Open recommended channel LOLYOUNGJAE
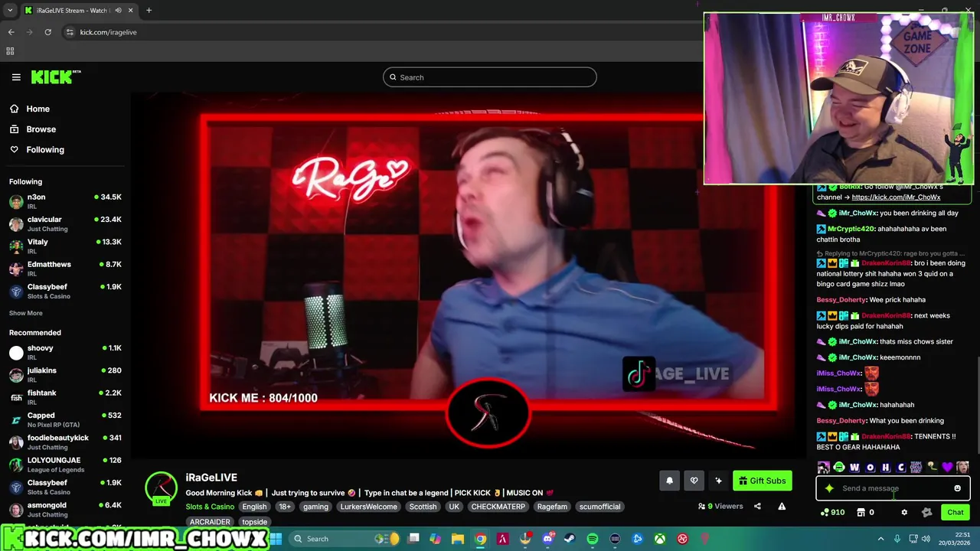The width and height of the screenshot is (980, 551). pyautogui.click(x=65, y=465)
